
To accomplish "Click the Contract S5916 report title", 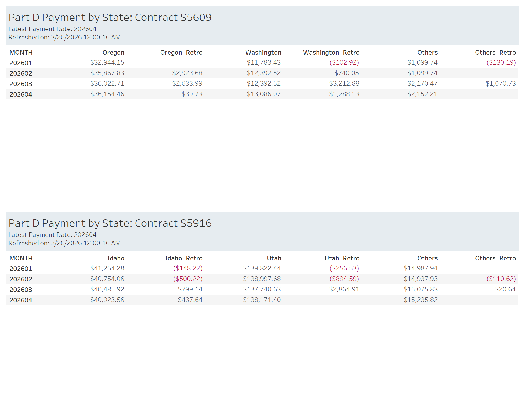I will [x=110, y=223].
